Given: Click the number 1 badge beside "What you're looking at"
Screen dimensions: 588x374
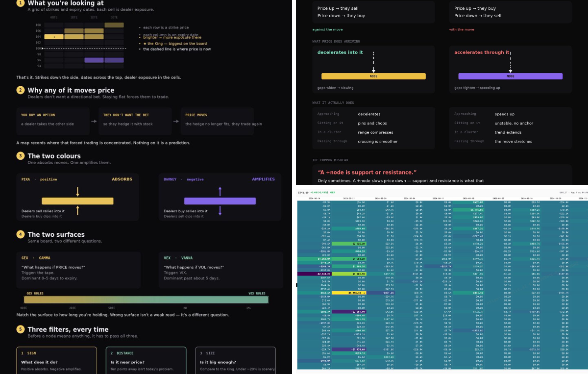Looking at the screenshot, I should click(20, 3).
